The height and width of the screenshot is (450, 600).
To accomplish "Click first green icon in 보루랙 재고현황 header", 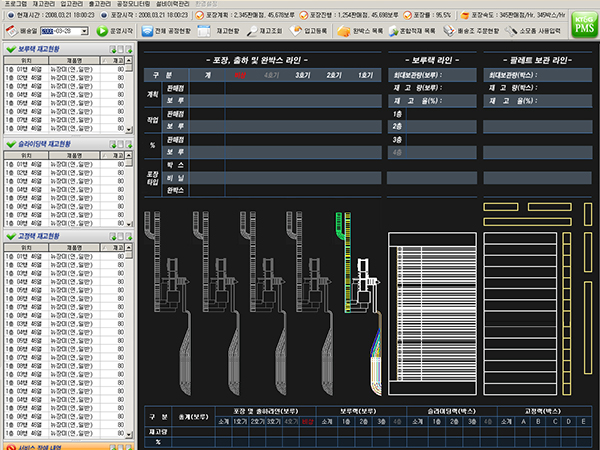I will click(x=112, y=48).
